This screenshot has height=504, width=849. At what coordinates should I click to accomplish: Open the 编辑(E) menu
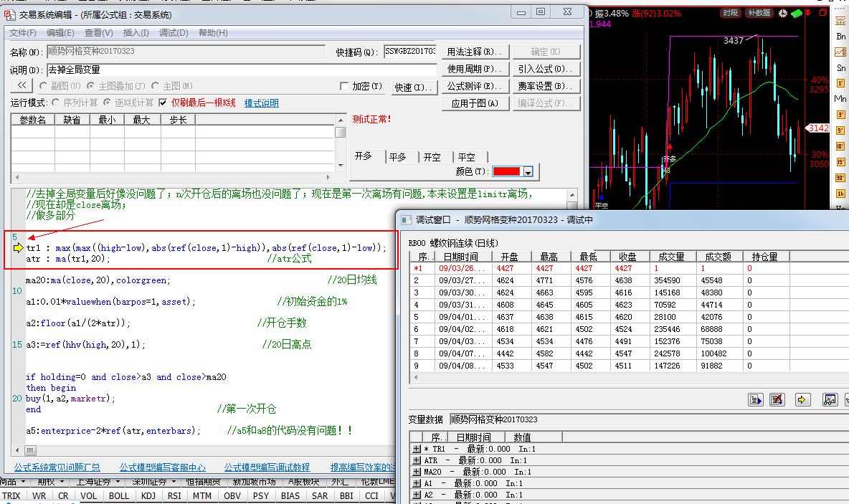click(x=60, y=33)
